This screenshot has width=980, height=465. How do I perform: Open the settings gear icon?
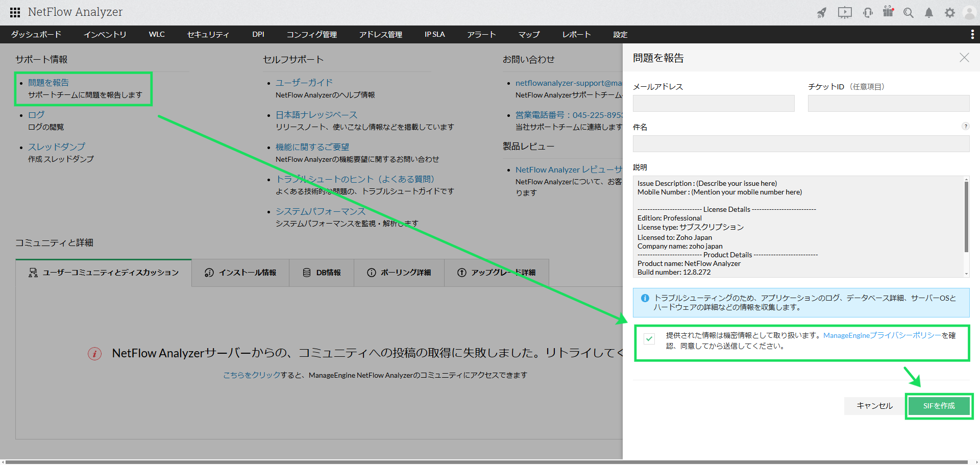point(949,13)
